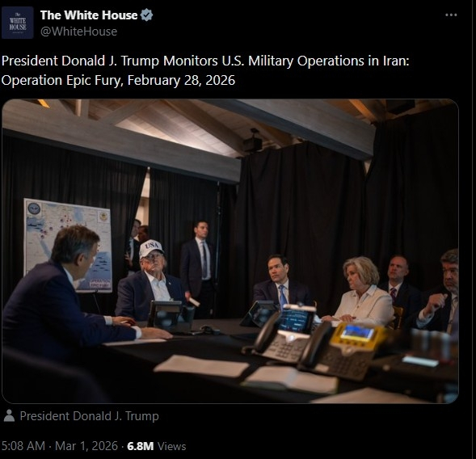
Task: Open the attached situation room photo
Action: click(x=230, y=251)
